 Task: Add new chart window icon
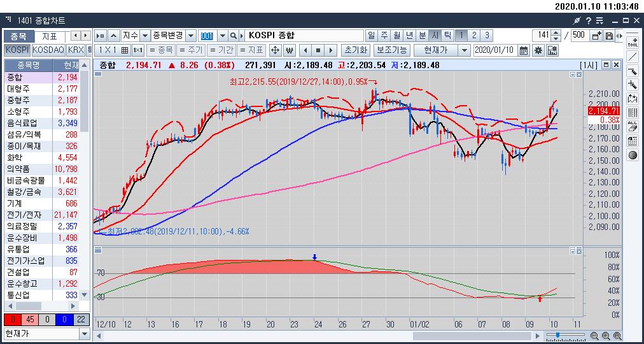tap(597, 35)
